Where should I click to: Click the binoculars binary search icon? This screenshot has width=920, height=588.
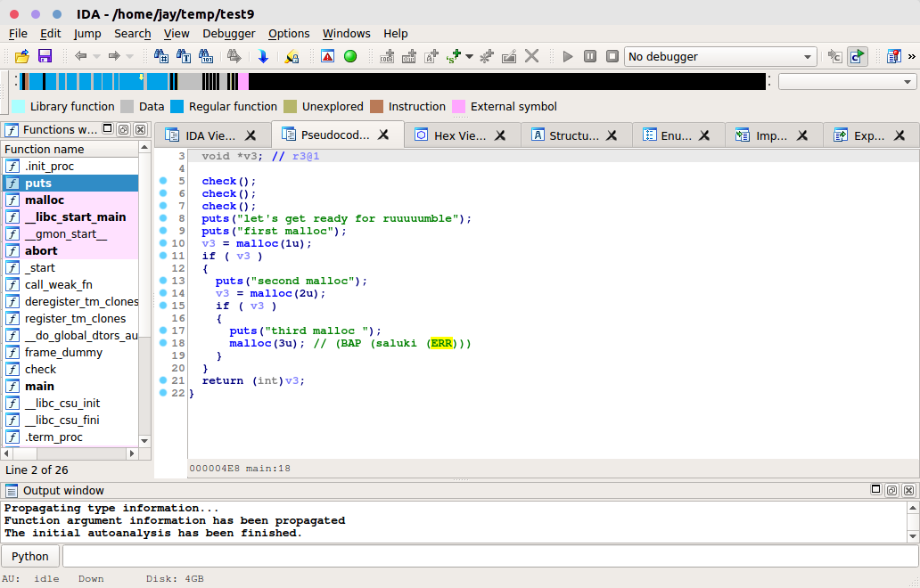click(x=205, y=56)
